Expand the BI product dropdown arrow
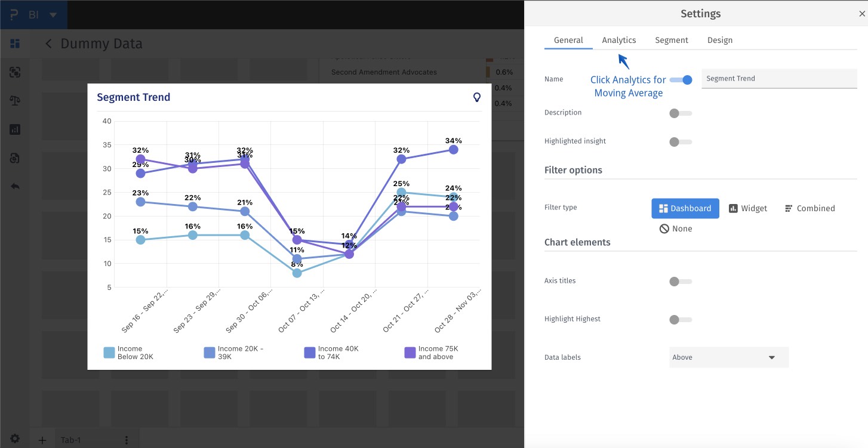868x448 pixels. [53, 14]
